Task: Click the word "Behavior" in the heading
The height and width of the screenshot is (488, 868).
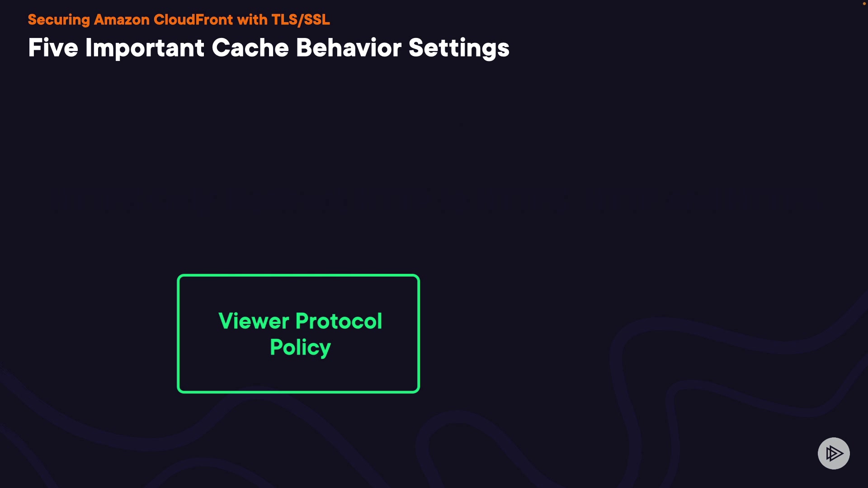Action: [349, 48]
